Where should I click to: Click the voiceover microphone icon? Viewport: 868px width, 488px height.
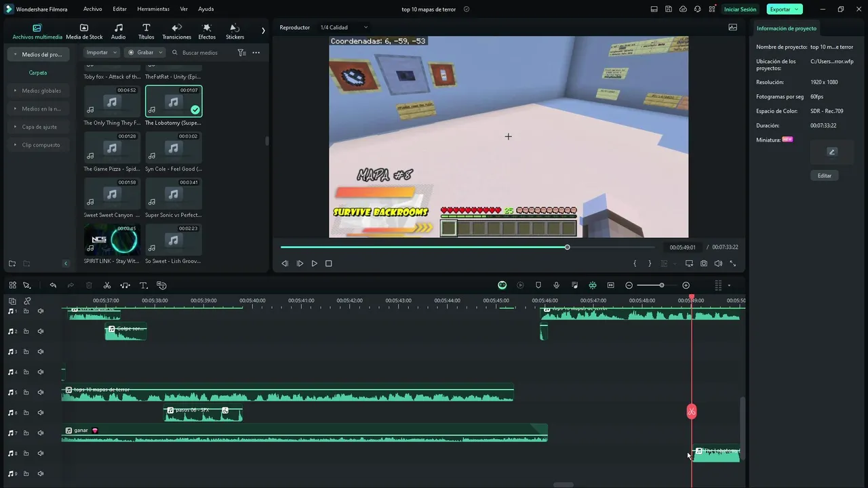(556, 285)
